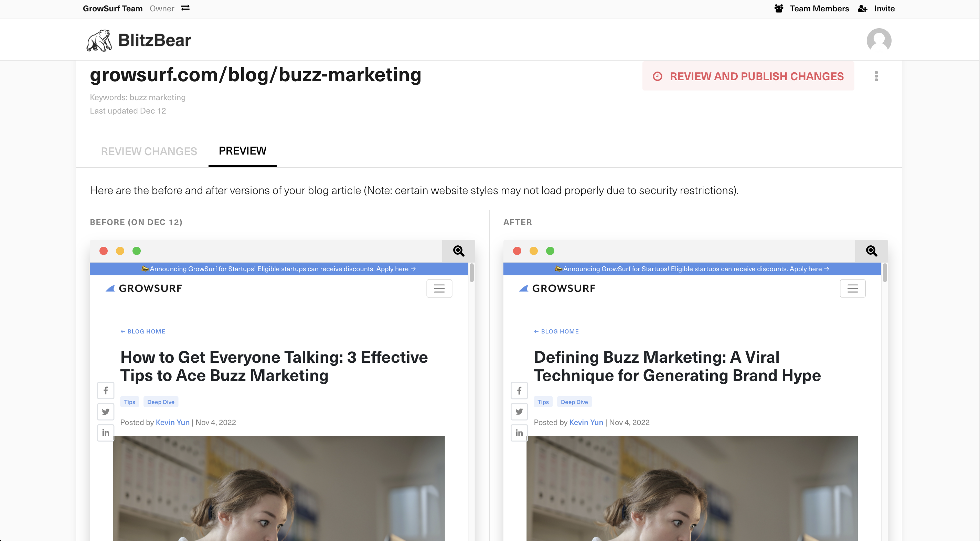The image size is (980, 541).
Task: Click Twitter share icon in After preview
Action: click(519, 412)
